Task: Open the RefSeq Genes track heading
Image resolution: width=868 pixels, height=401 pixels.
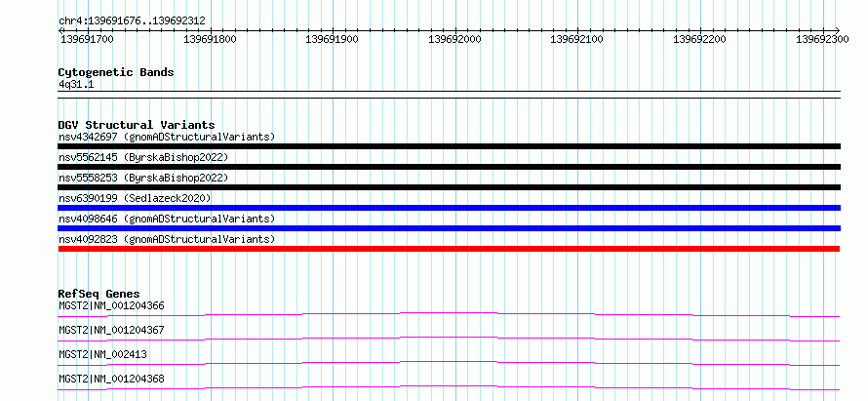Action: click(x=99, y=294)
